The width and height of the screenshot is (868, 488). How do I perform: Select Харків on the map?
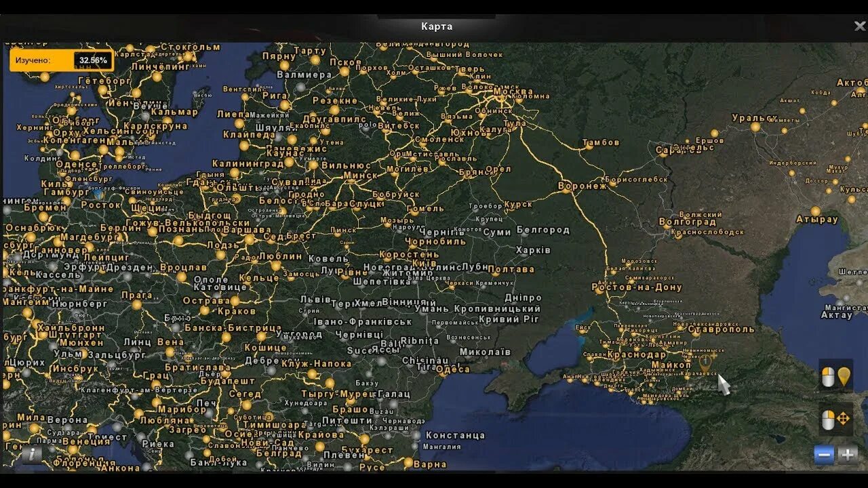(x=534, y=250)
